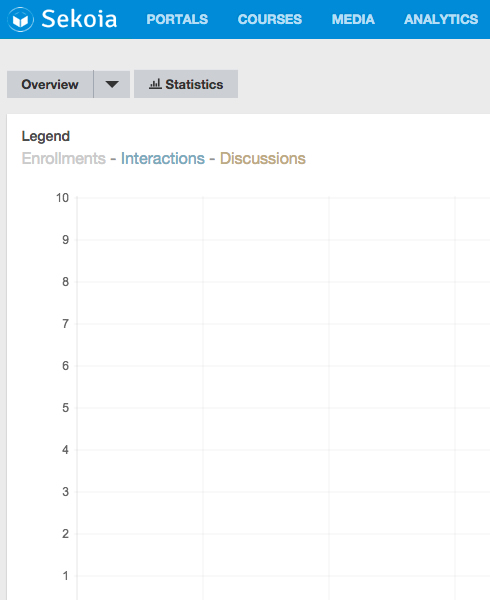This screenshot has width=490, height=600.
Task: Click the Sekoia wordmark text
Action: [79, 19]
